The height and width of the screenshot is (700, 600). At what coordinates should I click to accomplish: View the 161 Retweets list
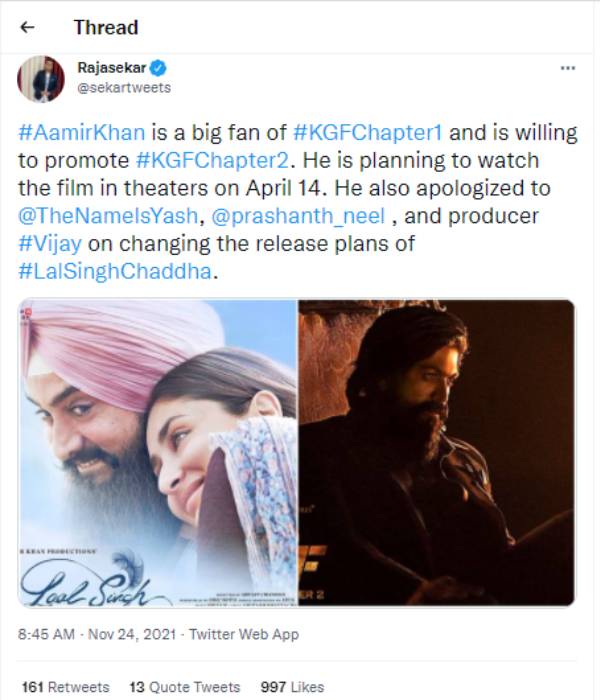(x=66, y=687)
